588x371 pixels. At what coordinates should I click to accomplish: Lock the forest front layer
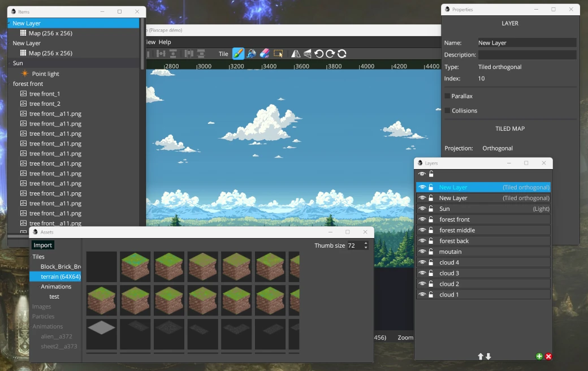click(x=431, y=219)
